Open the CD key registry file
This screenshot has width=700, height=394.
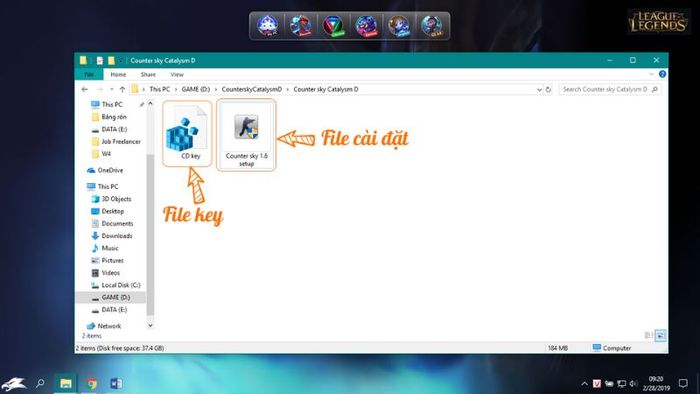pos(187,133)
